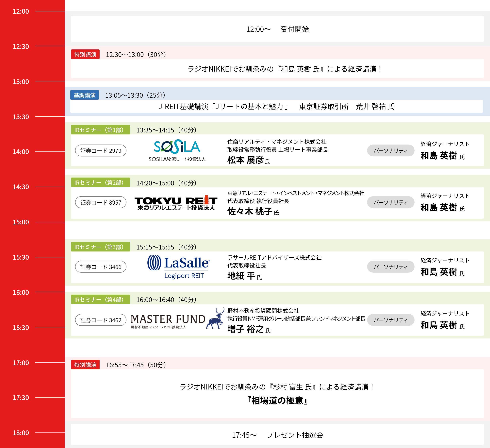Click the SOSiLA logistics REIT logo

tap(177, 150)
